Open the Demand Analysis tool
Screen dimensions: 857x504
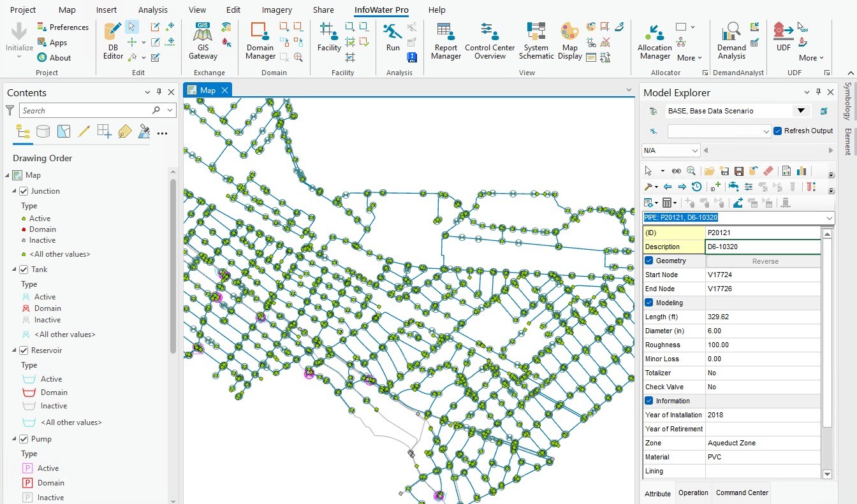tap(731, 40)
